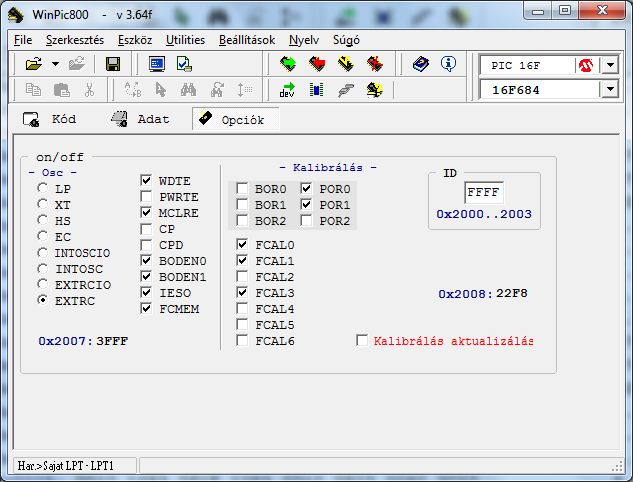
Task: Check the FCAL6 checkbox
Action: tap(242, 340)
